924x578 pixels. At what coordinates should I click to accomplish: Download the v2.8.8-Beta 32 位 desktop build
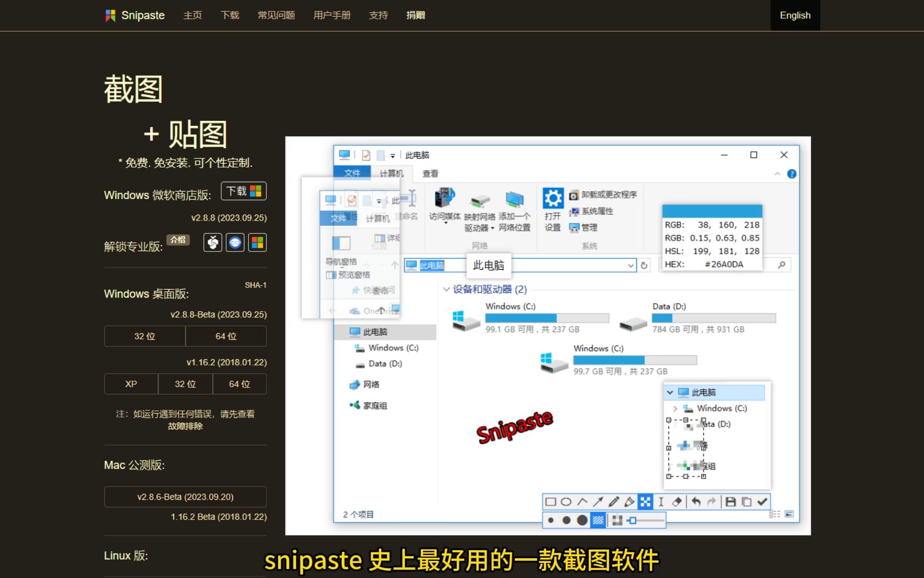click(145, 336)
